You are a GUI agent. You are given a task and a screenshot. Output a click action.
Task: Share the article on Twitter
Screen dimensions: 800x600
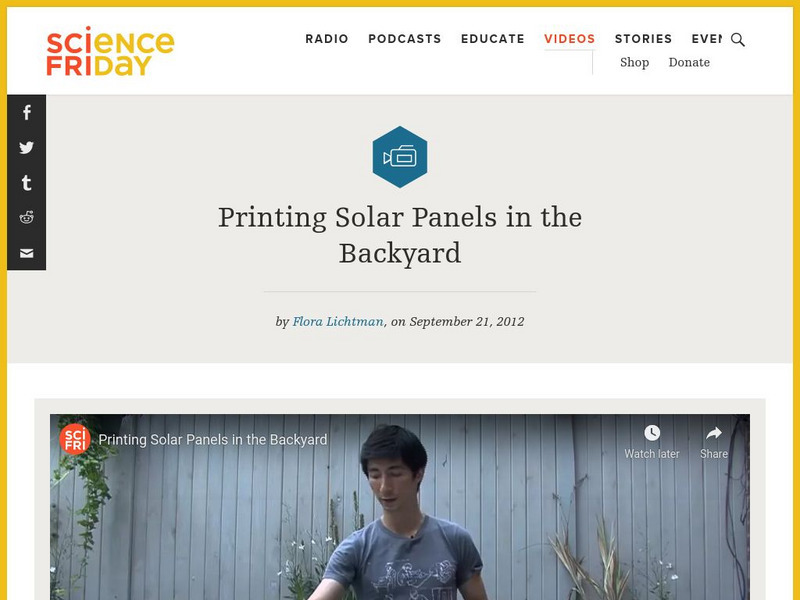coord(25,148)
